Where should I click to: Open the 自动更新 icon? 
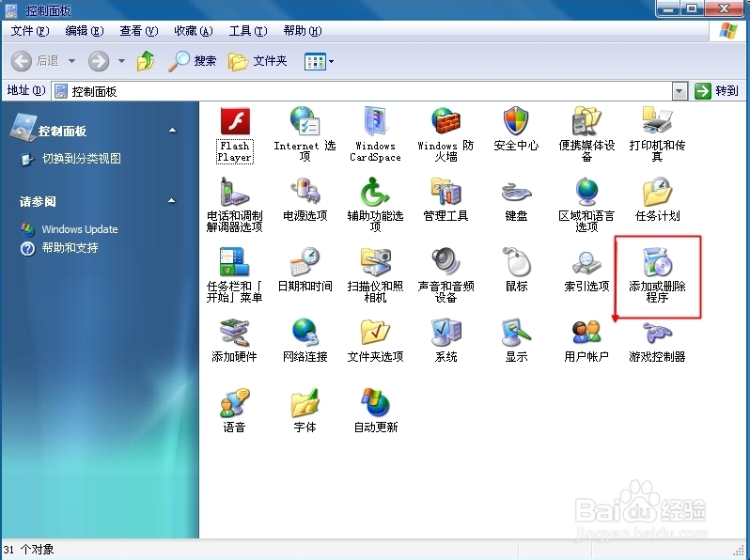375,404
